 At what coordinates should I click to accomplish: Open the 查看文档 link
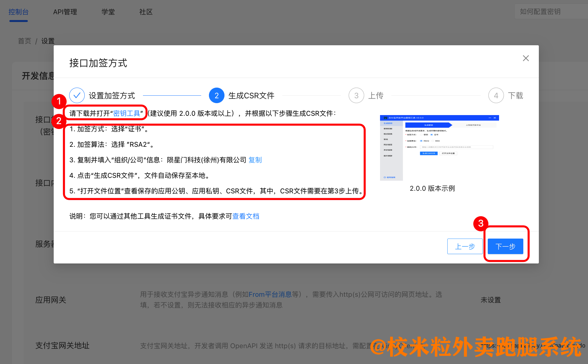pos(246,216)
